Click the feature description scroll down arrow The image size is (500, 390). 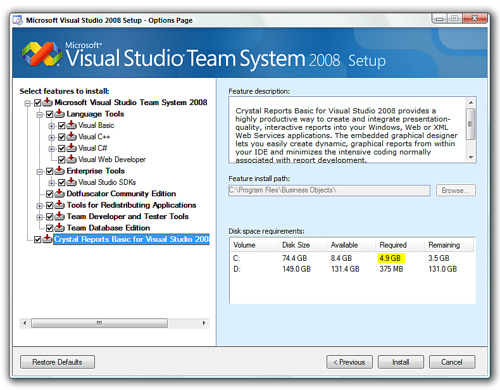click(x=471, y=157)
